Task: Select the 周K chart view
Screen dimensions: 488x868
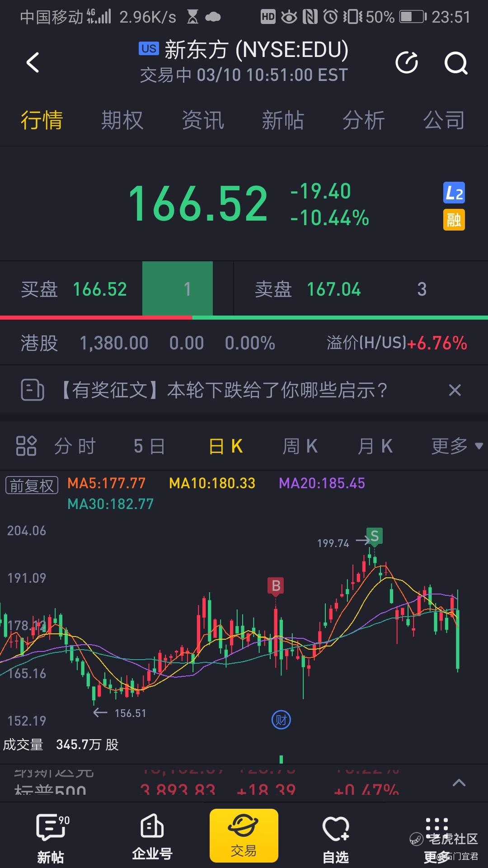Action: (300, 446)
